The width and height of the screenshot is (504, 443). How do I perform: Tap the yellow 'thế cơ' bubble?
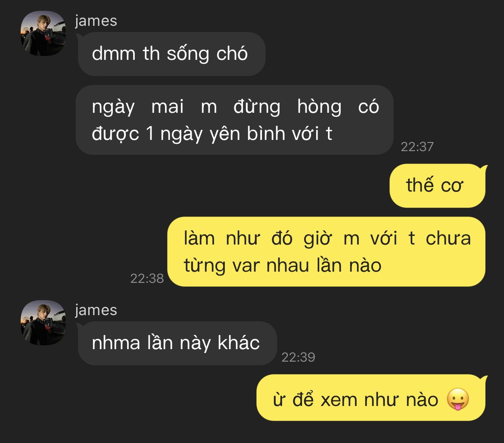coord(438,186)
